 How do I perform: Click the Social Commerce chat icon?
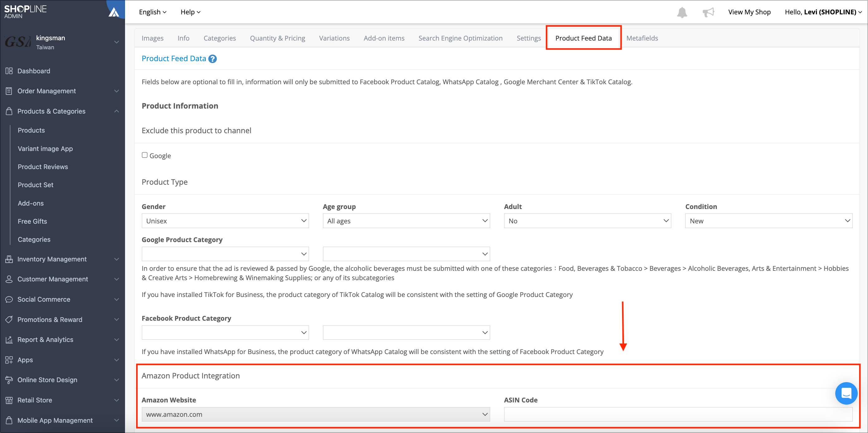pyautogui.click(x=9, y=299)
